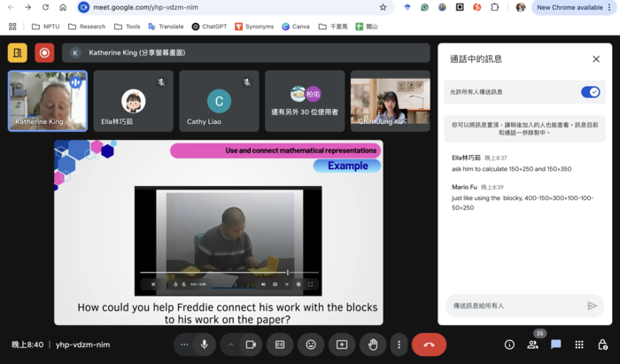
Task: Toggle closed captions
Action: (x=280, y=345)
